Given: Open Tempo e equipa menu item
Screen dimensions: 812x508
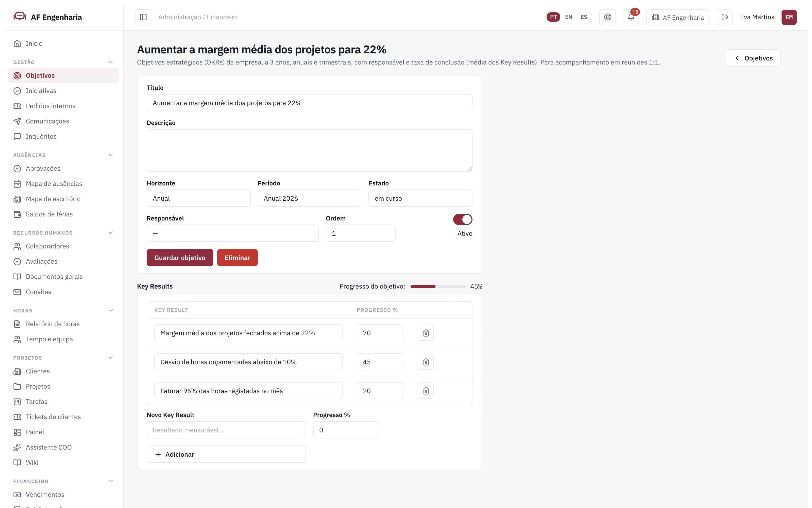Looking at the screenshot, I should coord(63,339).
